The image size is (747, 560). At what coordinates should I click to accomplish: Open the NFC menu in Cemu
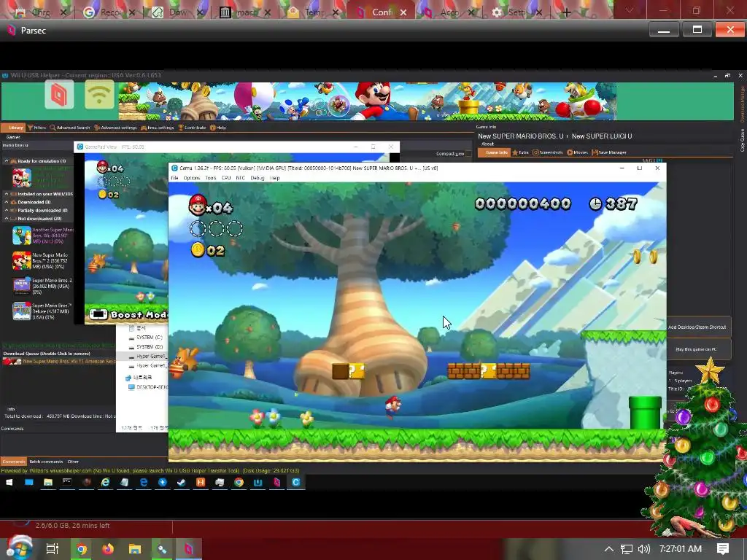pos(240,178)
